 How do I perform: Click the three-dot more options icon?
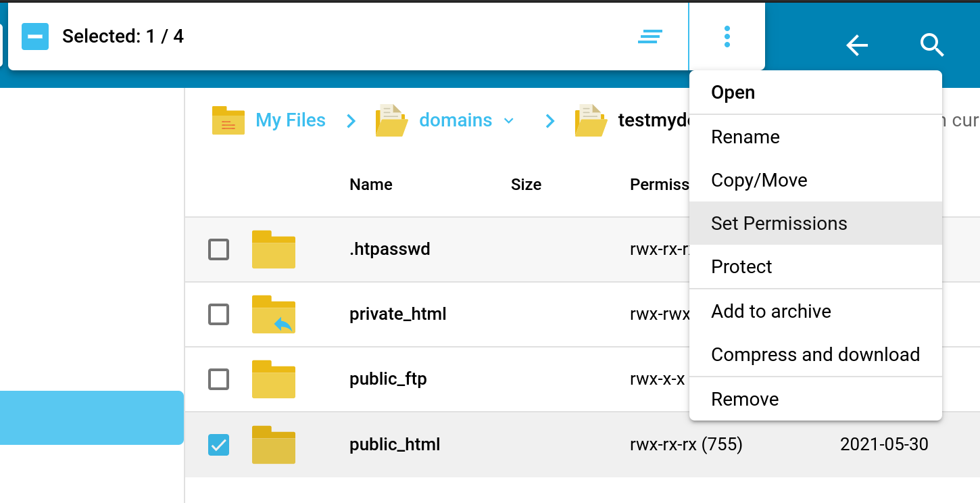pos(727,37)
